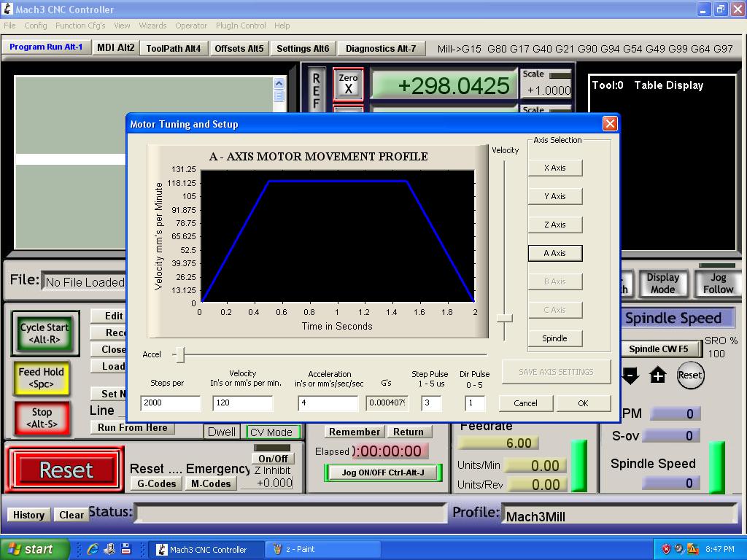Open the z - Paint taskbar window
Viewport: 747px width, 560px height.
[x=300, y=549]
